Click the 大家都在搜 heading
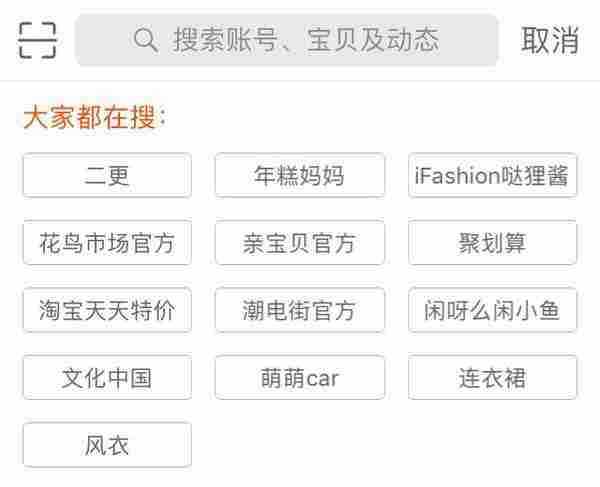Viewport: 600px width, 487px height. pyautogui.click(x=94, y=119)
